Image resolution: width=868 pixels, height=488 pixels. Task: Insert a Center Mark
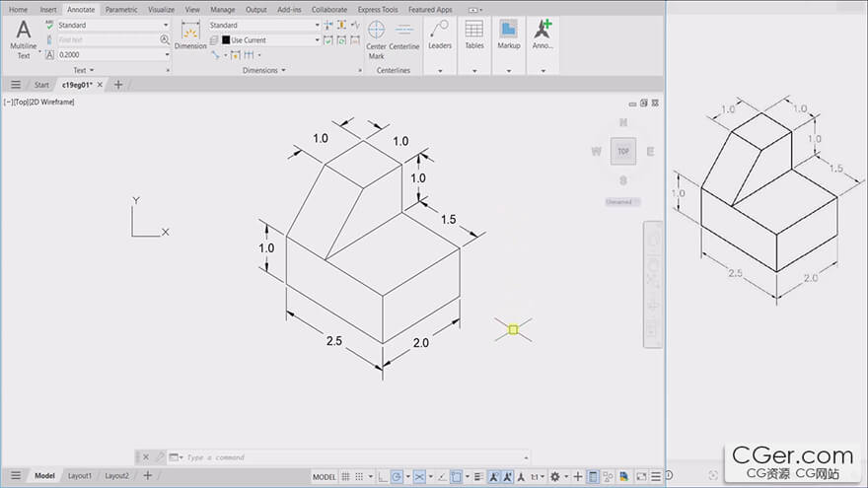click(x=377, y=38)
